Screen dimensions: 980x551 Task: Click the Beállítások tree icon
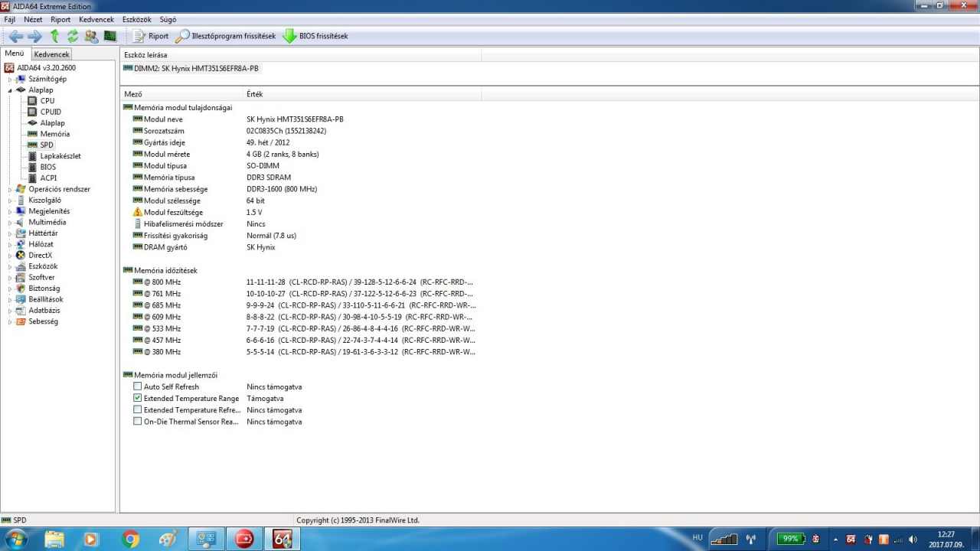click(x=21, y=299)
